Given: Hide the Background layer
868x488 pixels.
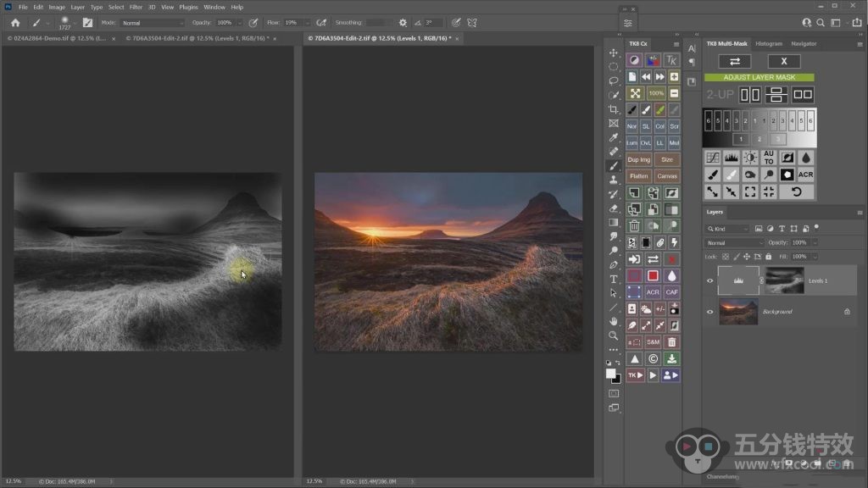Looking at the screenshot, I should point(709,312).
